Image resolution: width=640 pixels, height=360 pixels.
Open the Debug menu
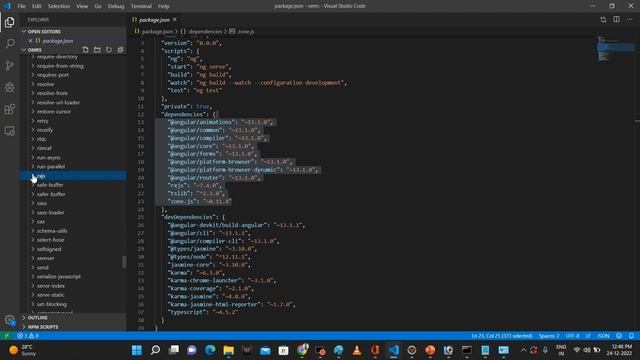tap(116, 6)
